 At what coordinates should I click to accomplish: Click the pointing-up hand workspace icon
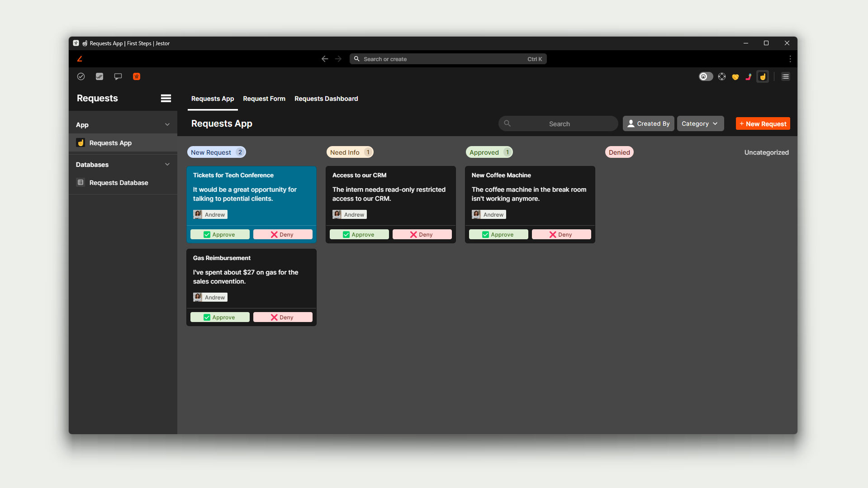click(x=763, y=76)
